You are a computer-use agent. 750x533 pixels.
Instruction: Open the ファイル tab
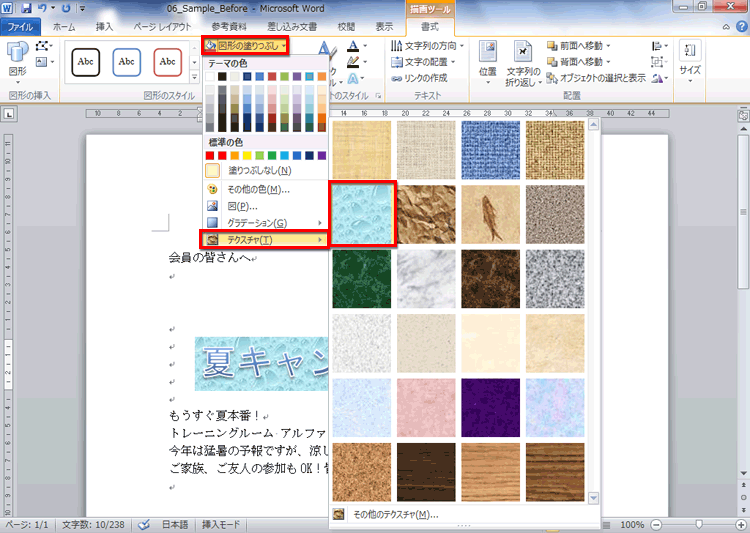[20, 27]
